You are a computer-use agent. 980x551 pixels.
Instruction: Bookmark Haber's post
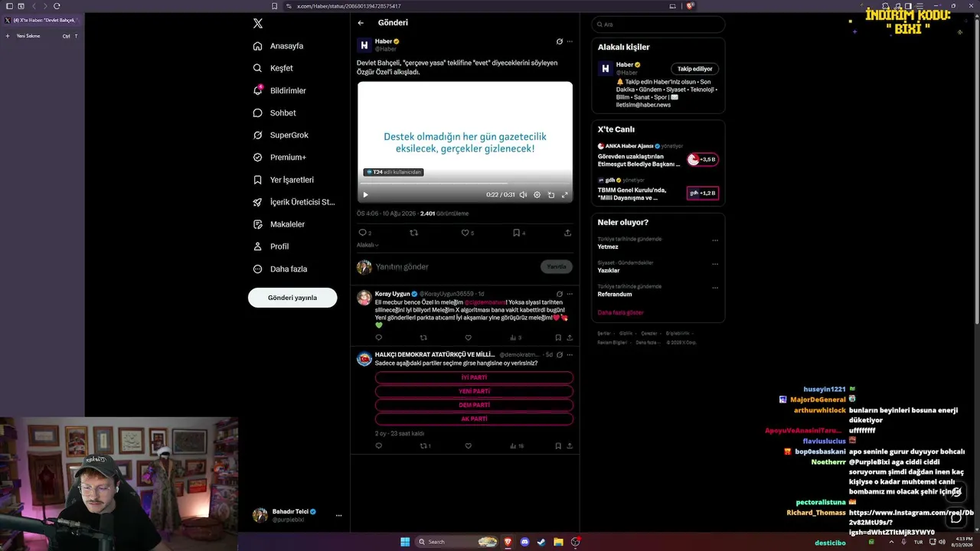(x=518, y=233)
